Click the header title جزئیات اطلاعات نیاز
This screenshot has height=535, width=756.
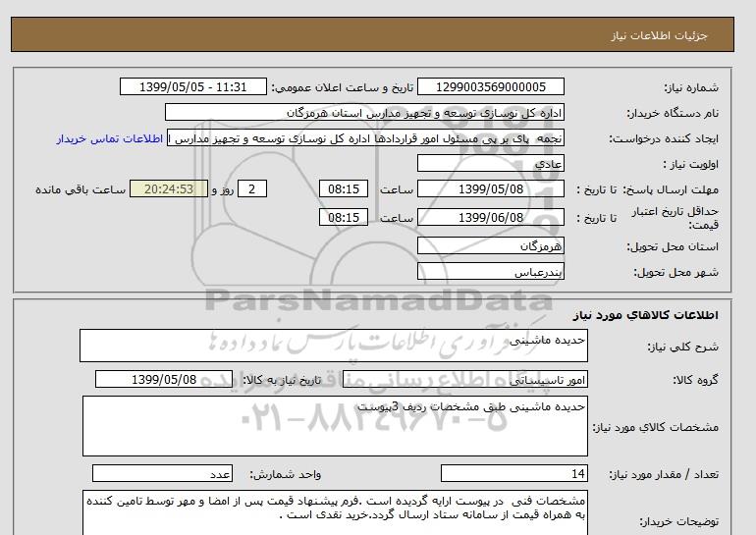[660, 35]
